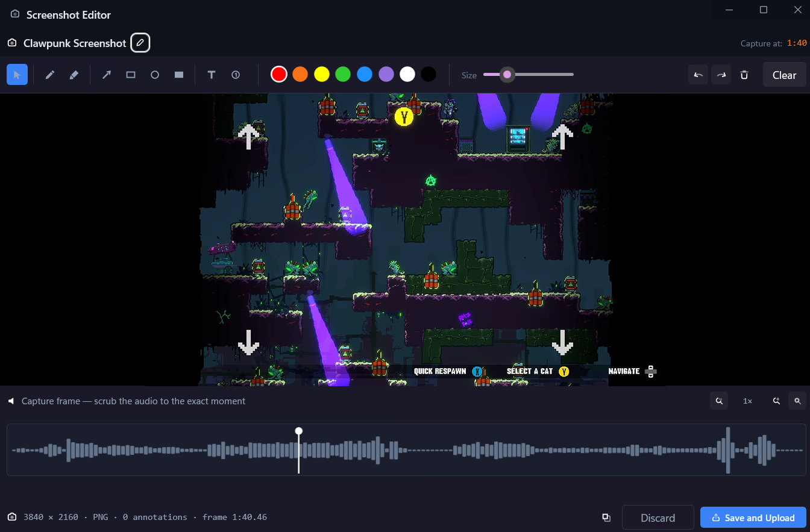Click the 'Capture at: 1:40' time
Screen dimensions: 810x532
coord(774,43)
